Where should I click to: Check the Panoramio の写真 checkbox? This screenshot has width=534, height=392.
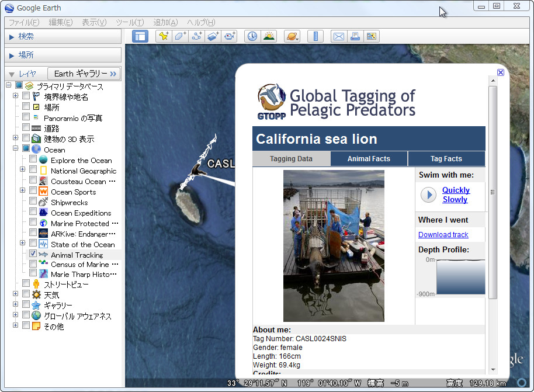(x=26, y=116)
